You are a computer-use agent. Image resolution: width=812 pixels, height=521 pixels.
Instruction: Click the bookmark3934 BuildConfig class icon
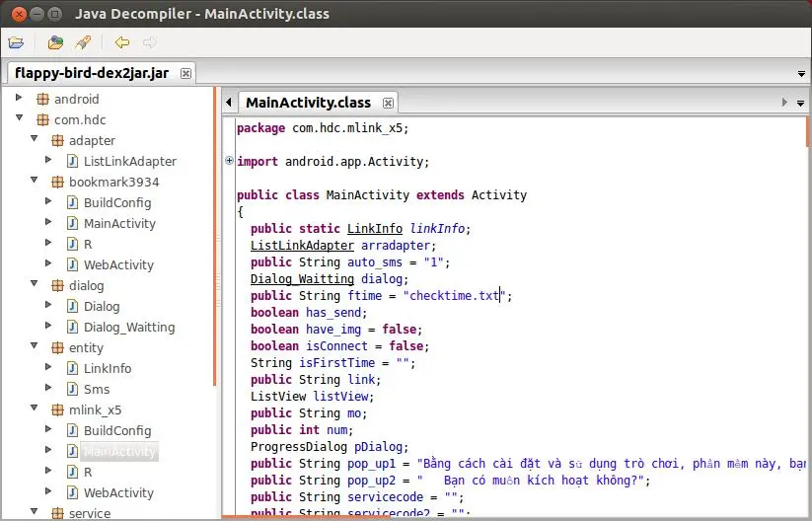tap(72, 202)
